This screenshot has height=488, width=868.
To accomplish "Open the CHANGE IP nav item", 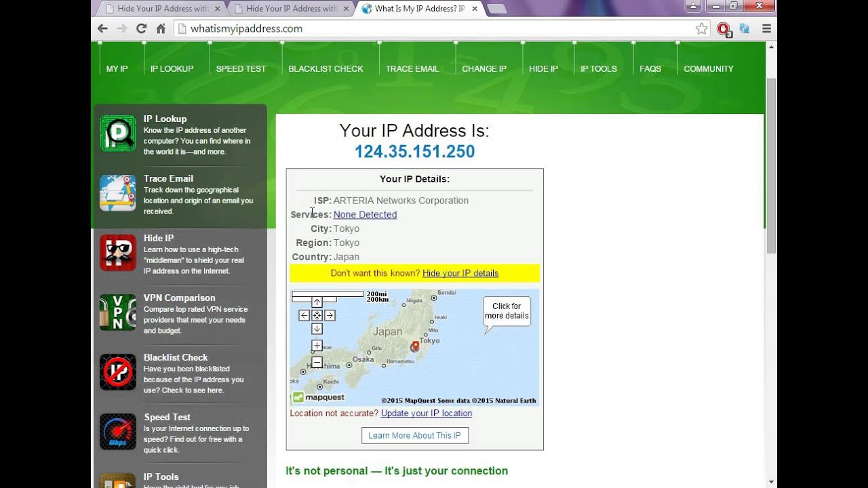I will click(484, 68).
